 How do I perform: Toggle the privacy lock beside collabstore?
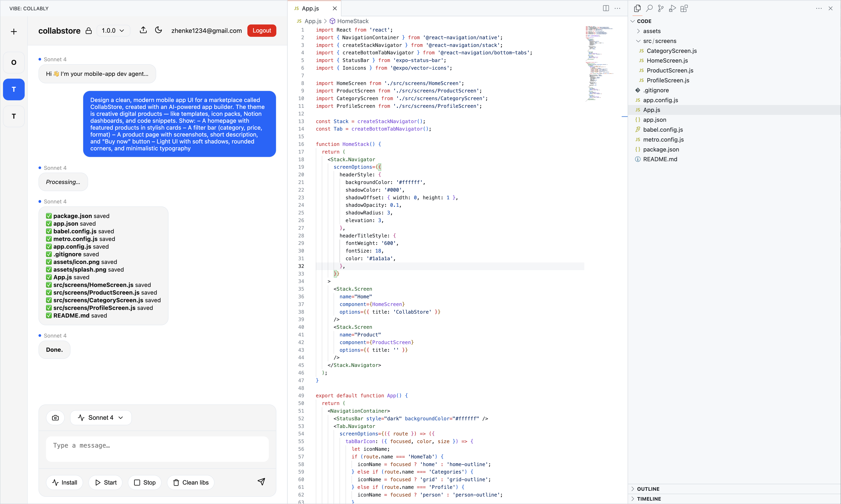(x=89, y=31)
